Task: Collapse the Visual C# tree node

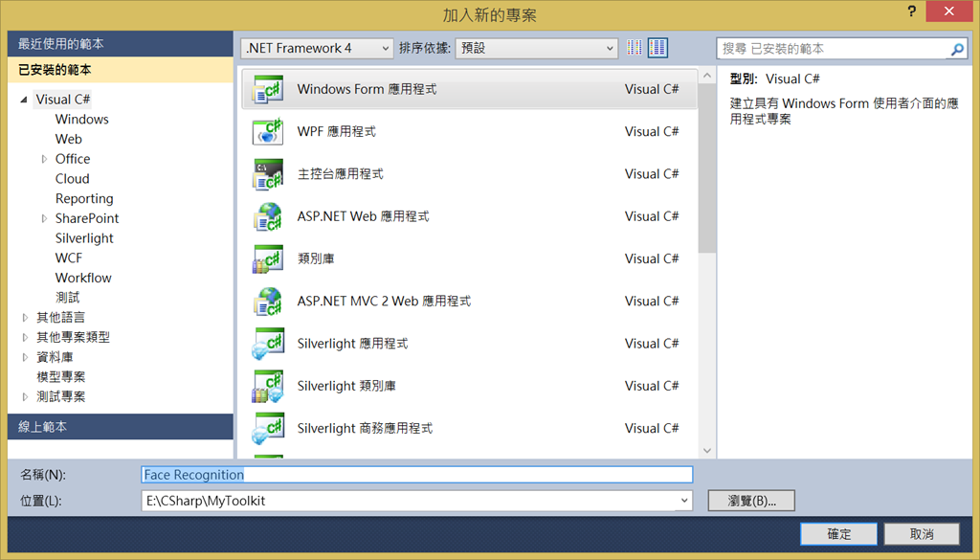Action: 24,100
